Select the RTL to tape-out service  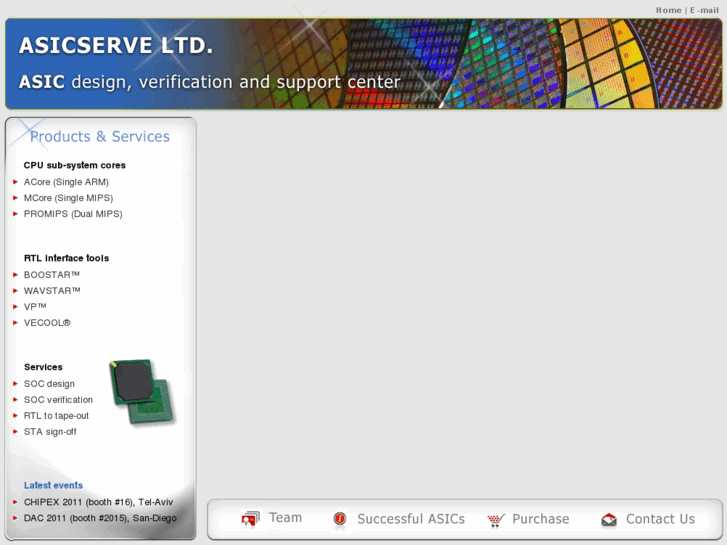coord(57,416)
